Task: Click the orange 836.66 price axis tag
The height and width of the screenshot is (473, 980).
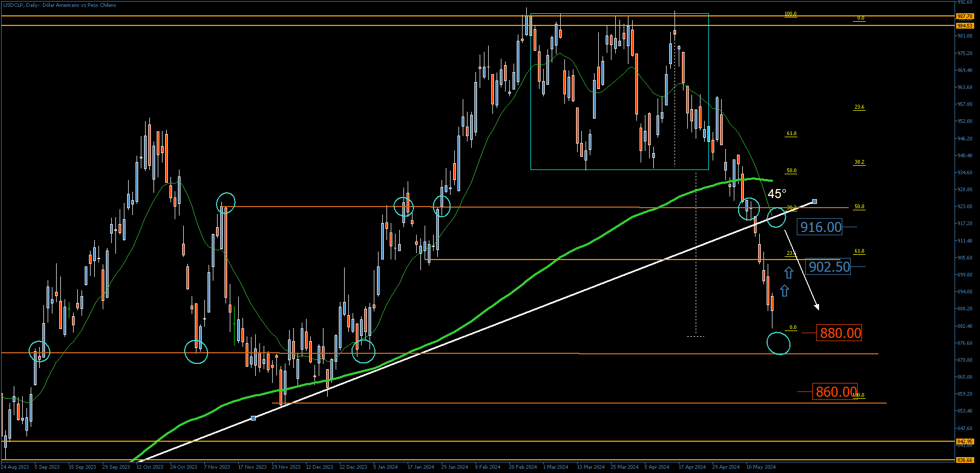Action: click(x=965, y=460)
